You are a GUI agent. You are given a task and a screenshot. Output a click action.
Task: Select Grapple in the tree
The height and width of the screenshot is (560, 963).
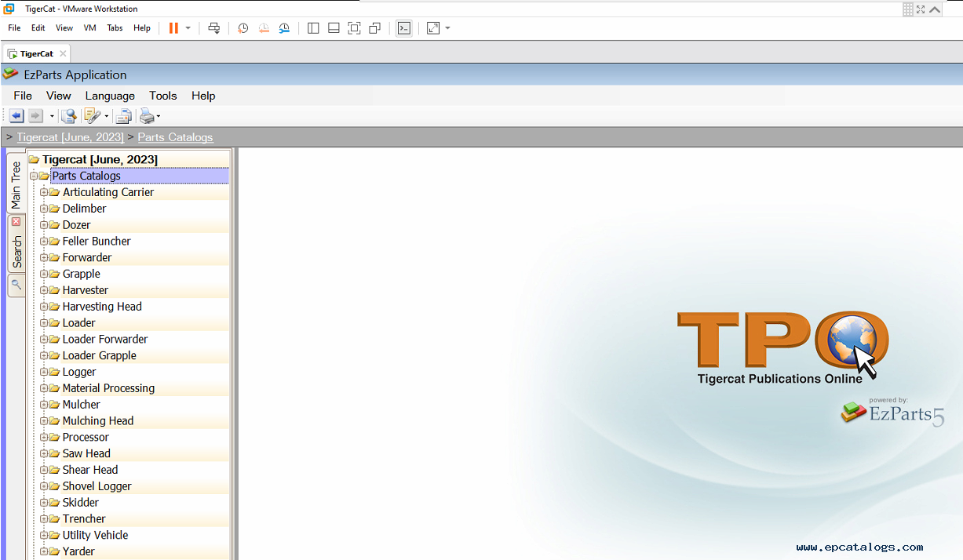click(x=82, y=274)
